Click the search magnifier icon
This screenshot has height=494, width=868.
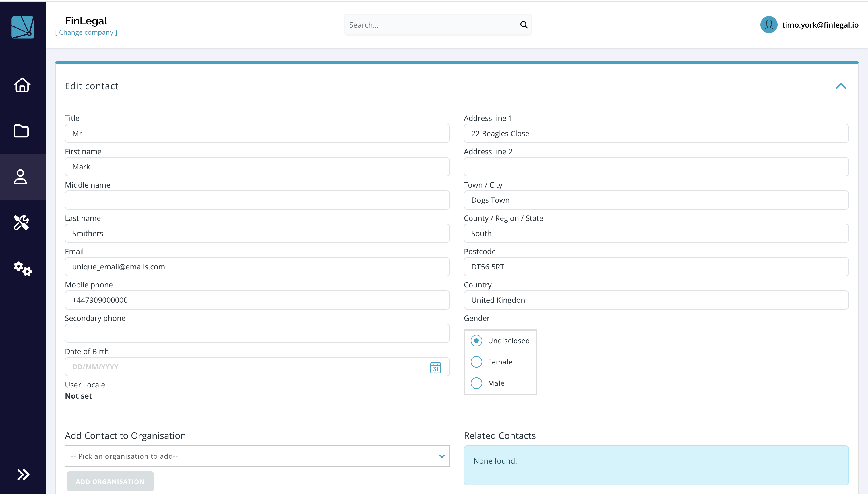tap(524, 25)
